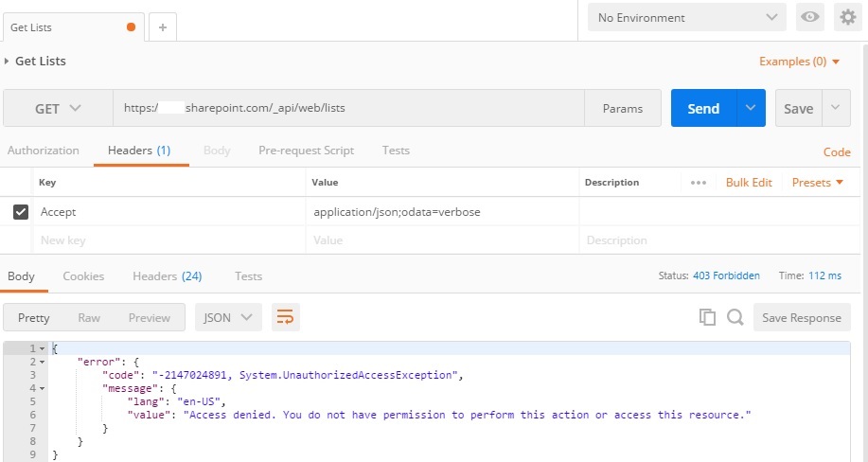The image size is (868, 462).
Task: Select the Pretty view mode
Action: click(x=34, y=317)
